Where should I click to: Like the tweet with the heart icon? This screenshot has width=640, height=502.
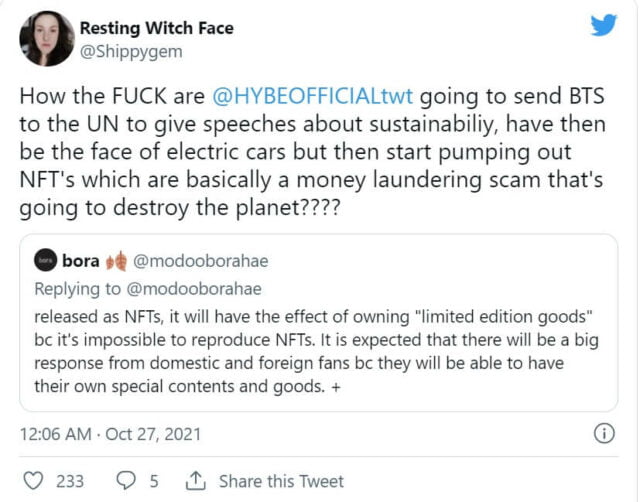tap(34, 481)
